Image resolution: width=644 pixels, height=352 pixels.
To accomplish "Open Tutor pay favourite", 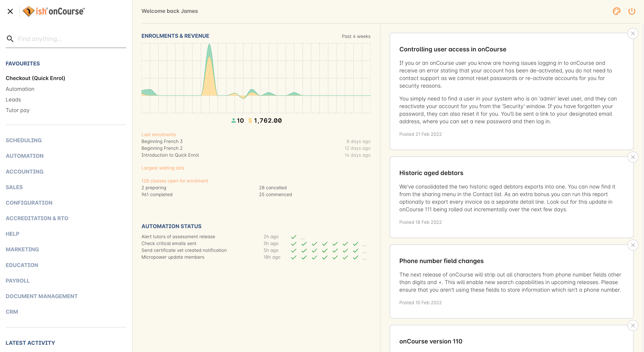I will tap(17, 110).
